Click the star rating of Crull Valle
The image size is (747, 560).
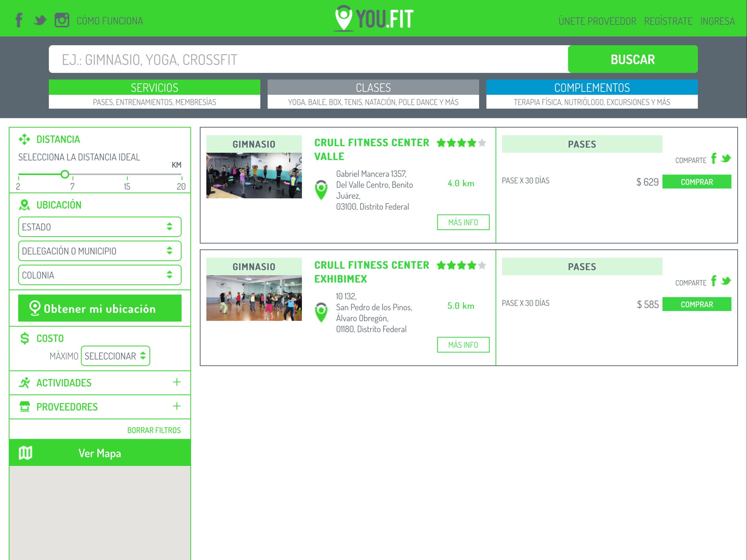[x=461, y=143]
